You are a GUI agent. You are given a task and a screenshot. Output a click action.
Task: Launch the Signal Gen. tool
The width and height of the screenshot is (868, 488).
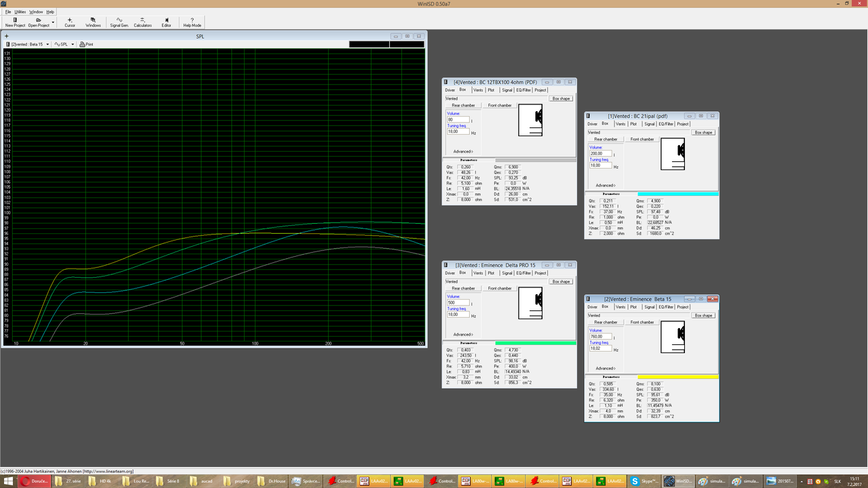tap(119, 22)
